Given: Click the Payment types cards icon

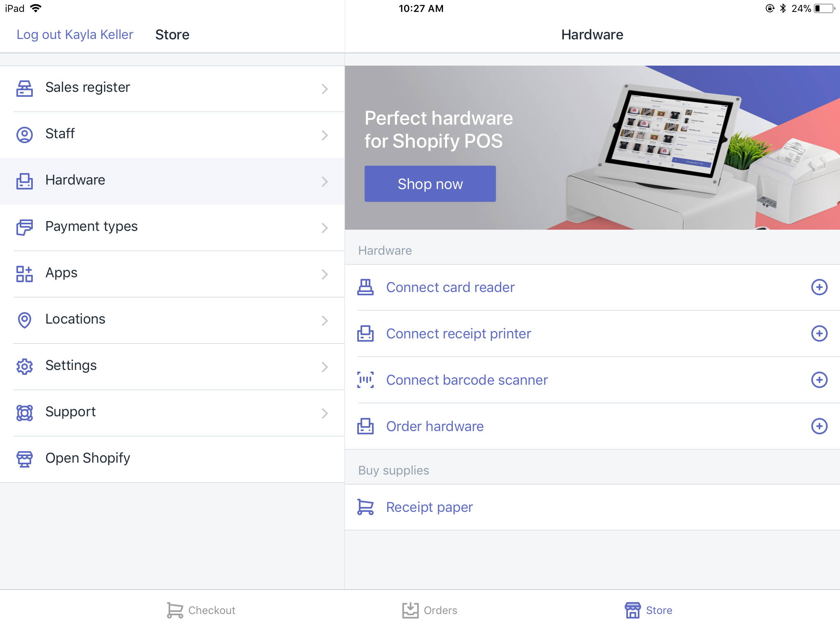Looking at the screenshot, I should coord(25,227).
